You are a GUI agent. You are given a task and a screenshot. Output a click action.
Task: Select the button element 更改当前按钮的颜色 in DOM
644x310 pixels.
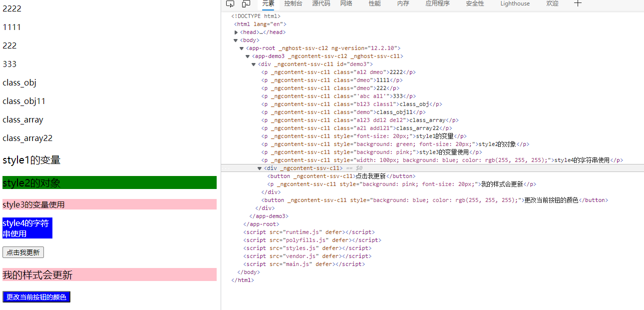tap(434, 200)
